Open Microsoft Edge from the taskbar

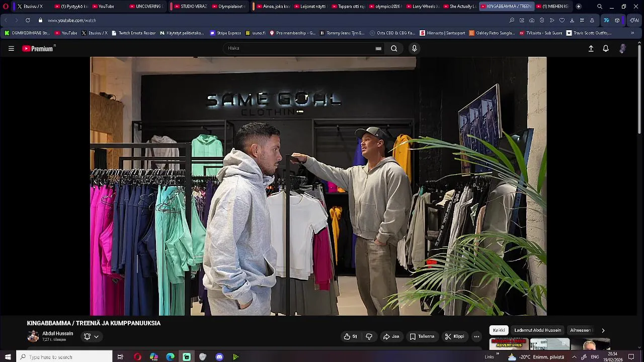click(x=170, y=357)
